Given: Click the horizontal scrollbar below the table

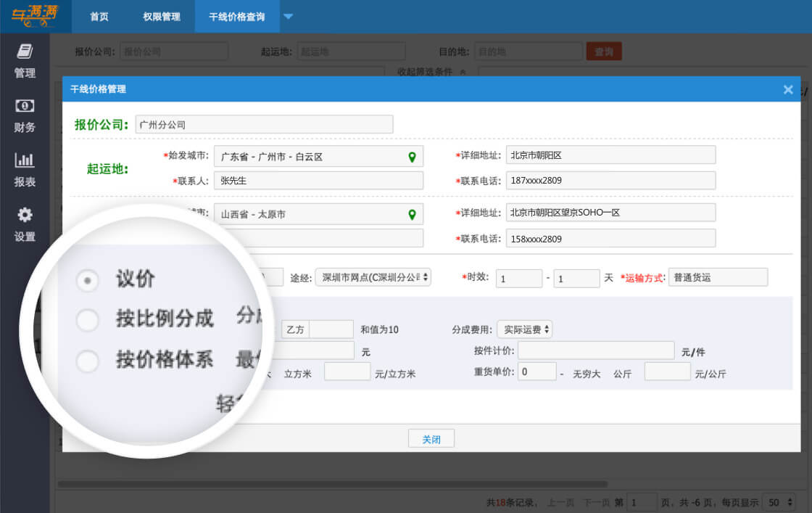Looking at the screenshot, I should pyautogui.click(x=332, y=484).
